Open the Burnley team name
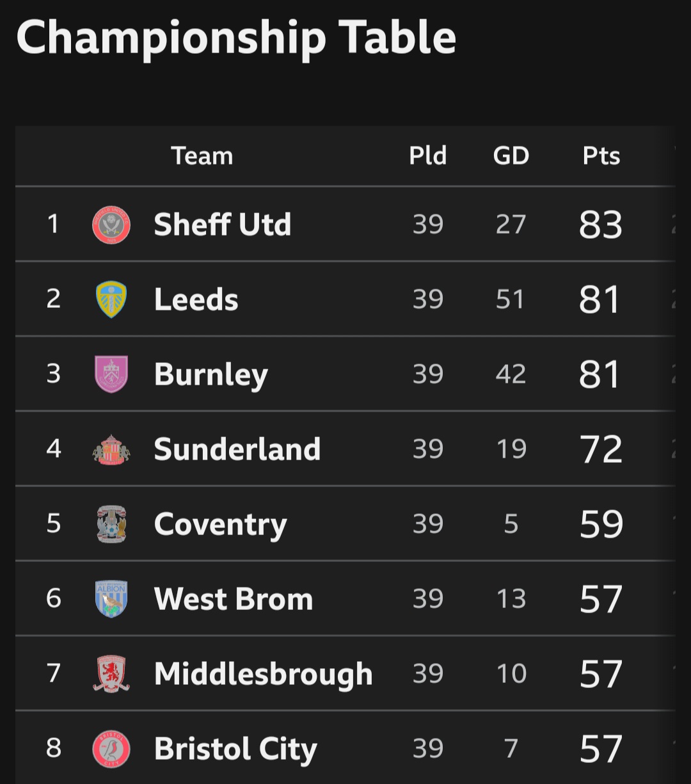Screen dimensions: 691x784 coord(211,375)
